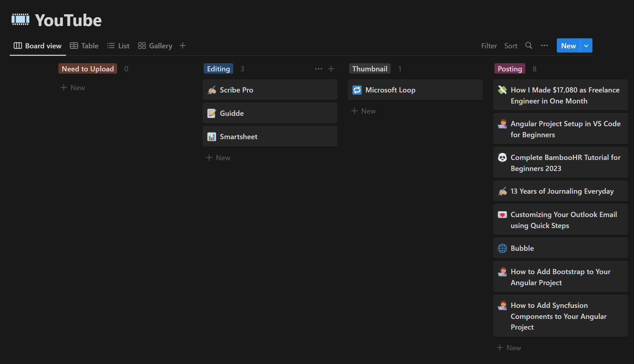Open 'How to Add Bootstrap' card
Viewport: 634px width, 364px height.
(561, 277)
